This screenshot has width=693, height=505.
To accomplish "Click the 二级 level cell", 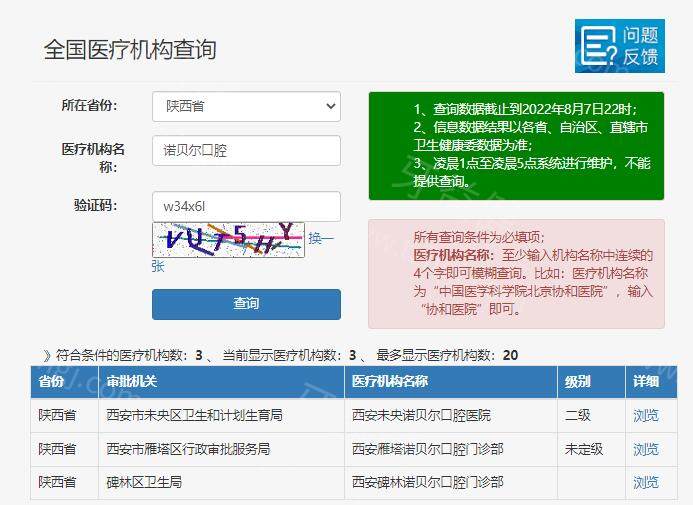I will pyautogui.click(x=591, y=415).
